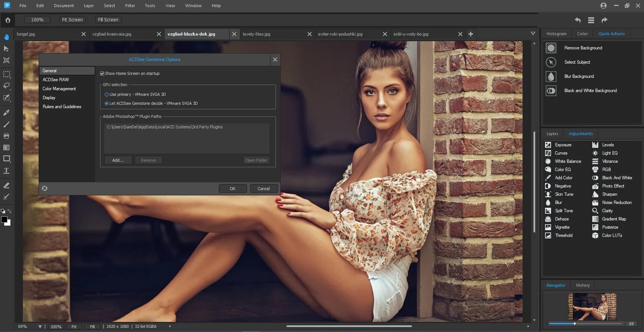Image resolution: width=644 pixels, height=332 pixels.
Task: Uncheck Show Home Screen on startup
Action: [102, 74]
